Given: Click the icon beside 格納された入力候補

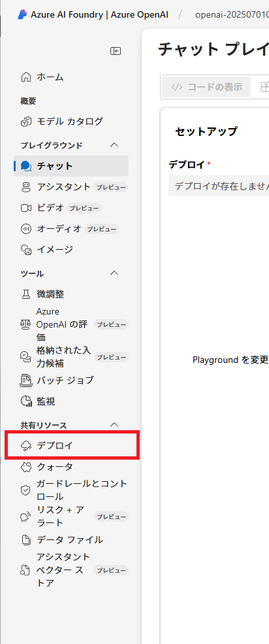Looking at the screenshot, I should (x=26, y=357).
